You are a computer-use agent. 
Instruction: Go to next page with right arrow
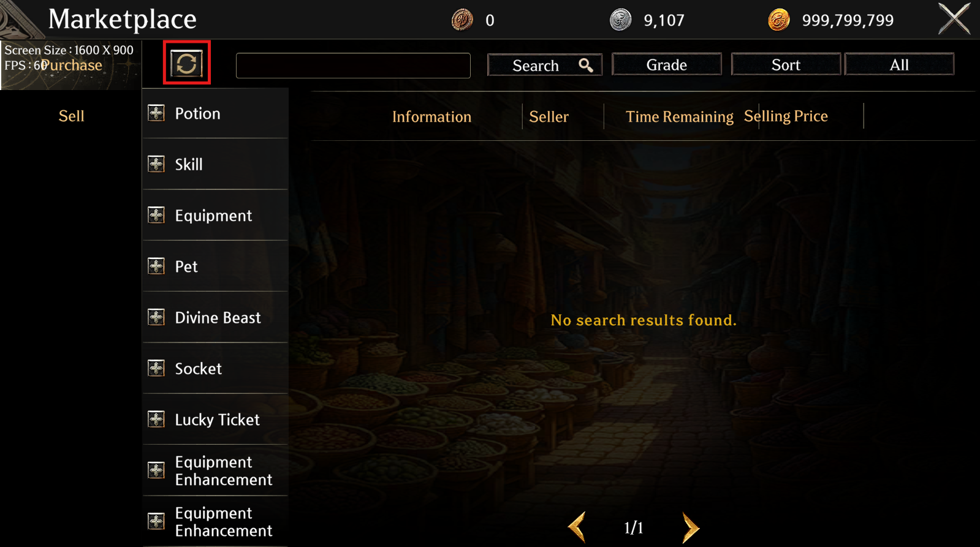[691, 527]
